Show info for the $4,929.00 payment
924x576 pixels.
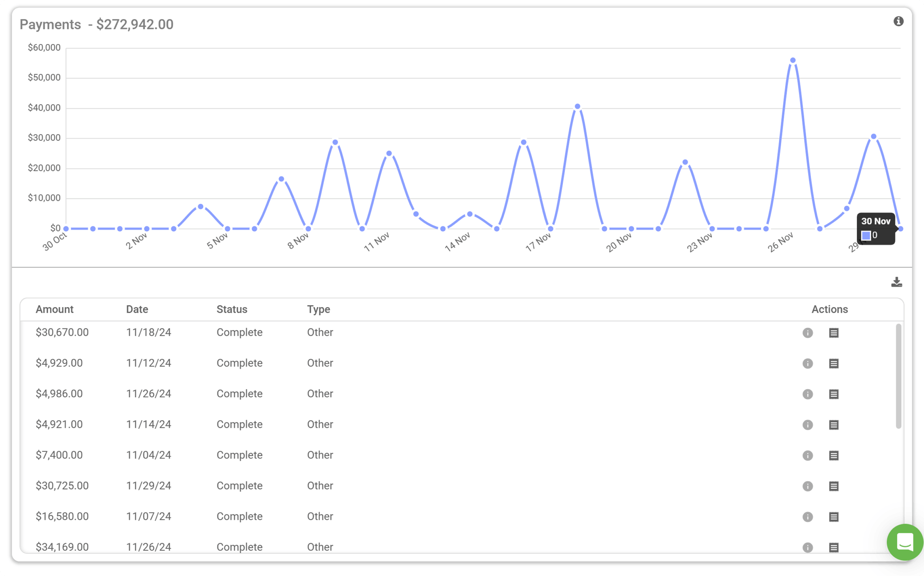point(807,363)
